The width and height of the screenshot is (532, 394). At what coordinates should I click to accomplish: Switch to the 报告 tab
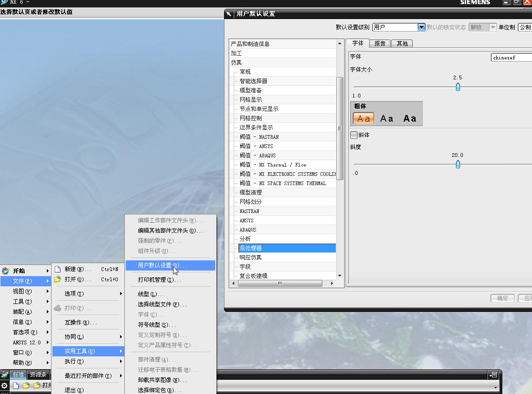coord(380,44)
